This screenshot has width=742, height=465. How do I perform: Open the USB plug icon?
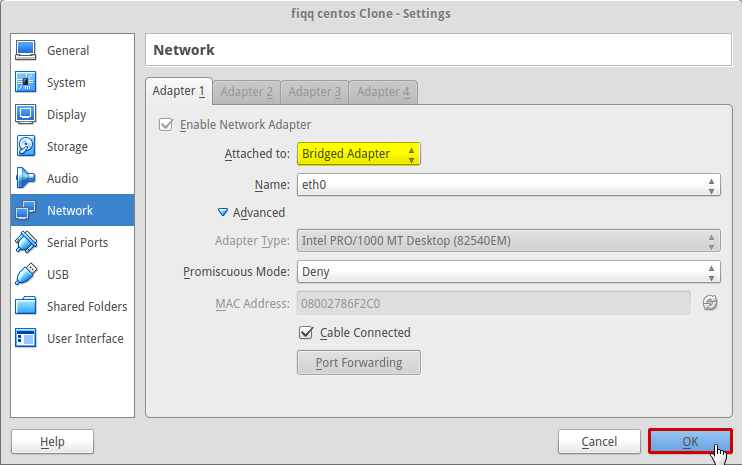pyautogui.click(x=26, y=274)
